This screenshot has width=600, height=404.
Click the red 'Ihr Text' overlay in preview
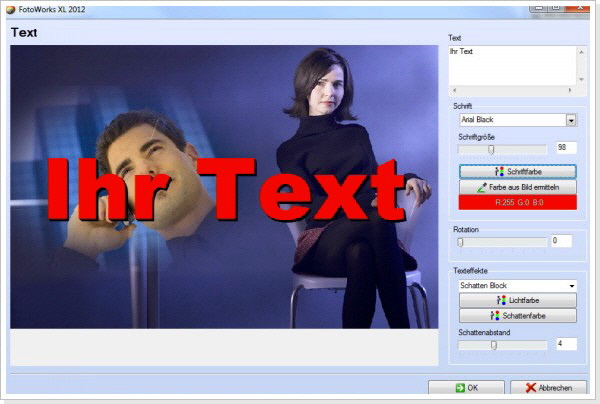point(225,188)
